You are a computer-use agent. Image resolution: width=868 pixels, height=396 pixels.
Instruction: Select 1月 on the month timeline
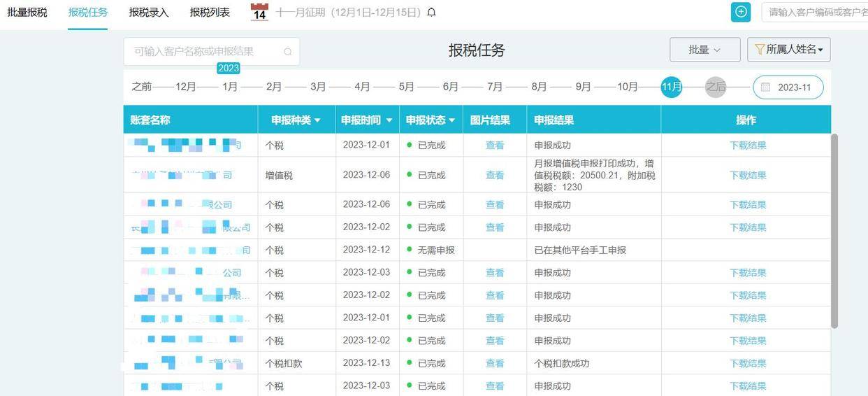coord(230,87)
